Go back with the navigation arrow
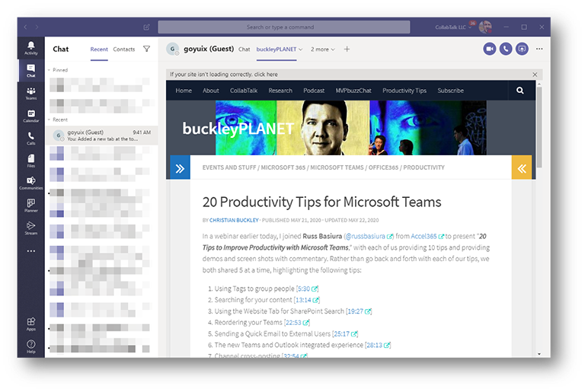 pyautogui.click(x=25, y=27)
